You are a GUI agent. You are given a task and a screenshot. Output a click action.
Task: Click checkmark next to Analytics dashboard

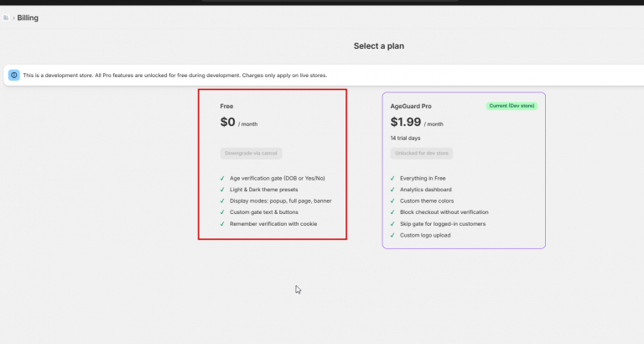[x=392, y=190]
